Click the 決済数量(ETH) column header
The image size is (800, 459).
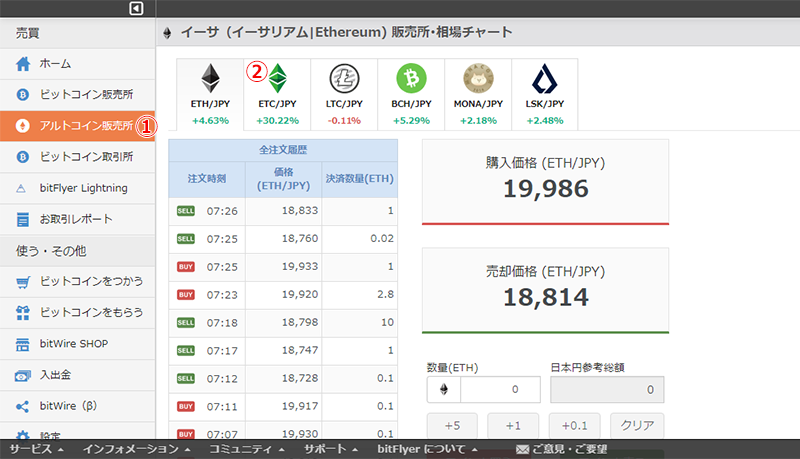point(360,179)
